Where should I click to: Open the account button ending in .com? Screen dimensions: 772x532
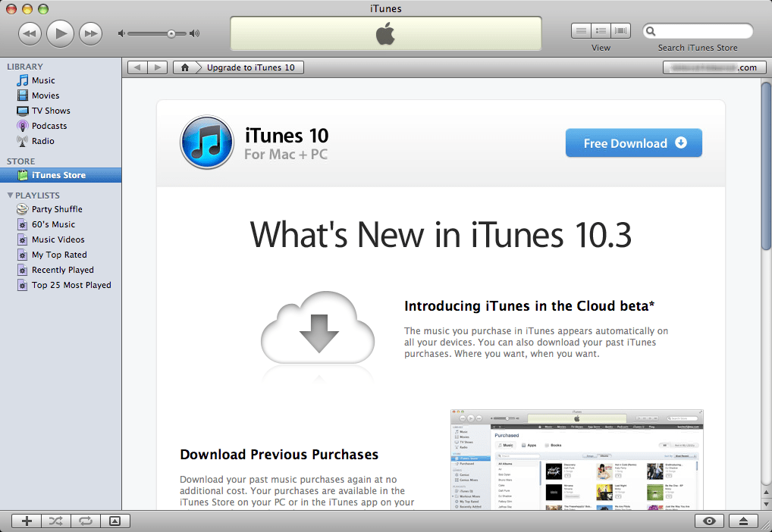tap(714, 67)
